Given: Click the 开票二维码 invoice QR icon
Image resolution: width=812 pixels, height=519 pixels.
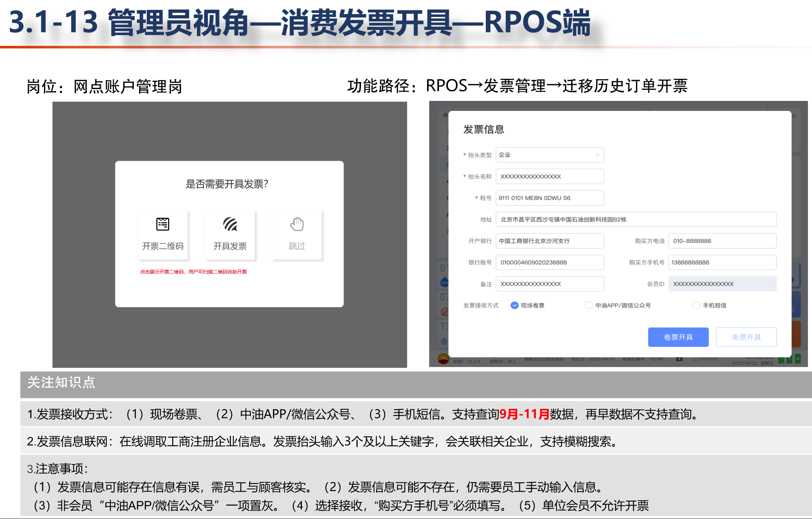Looking at the screenshot, I should tap(163, 224).
